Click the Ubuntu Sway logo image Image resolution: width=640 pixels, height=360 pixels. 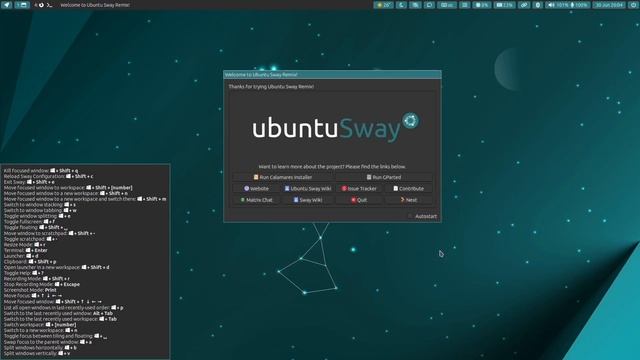pyautogui.click(x=335, y=128)
